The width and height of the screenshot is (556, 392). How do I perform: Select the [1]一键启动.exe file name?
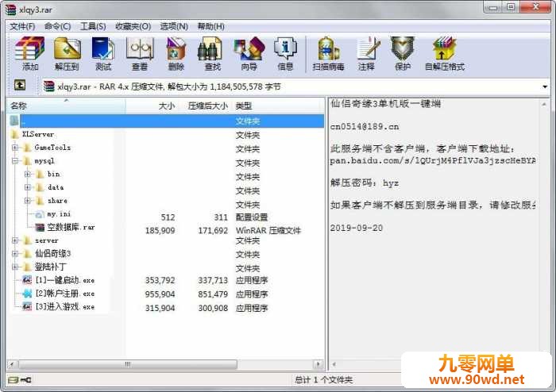click(x=65, y=280)
